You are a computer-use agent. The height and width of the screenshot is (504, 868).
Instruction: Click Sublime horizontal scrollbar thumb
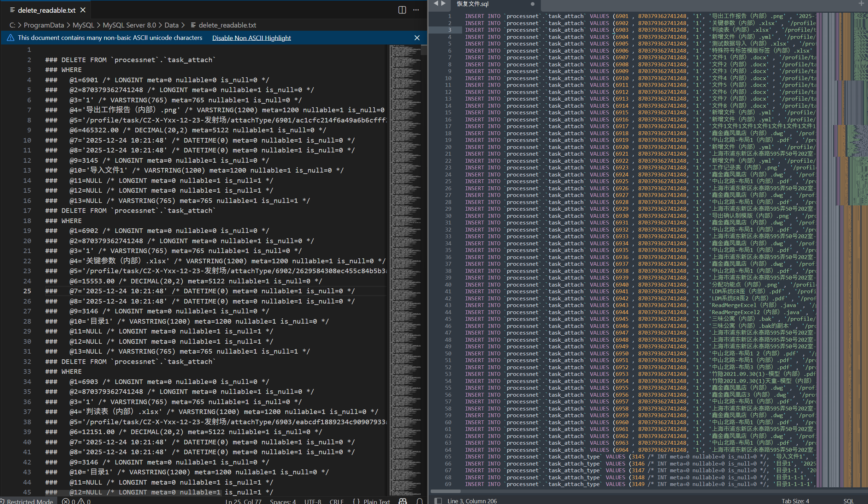click(x=445, y=491)
